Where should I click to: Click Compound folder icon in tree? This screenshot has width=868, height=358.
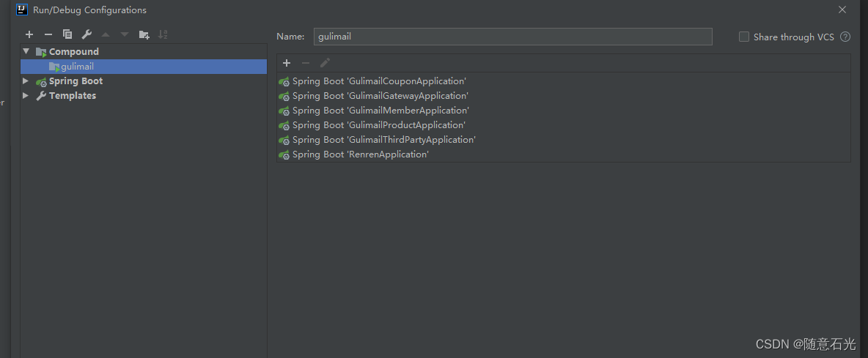tap(41, 52)
